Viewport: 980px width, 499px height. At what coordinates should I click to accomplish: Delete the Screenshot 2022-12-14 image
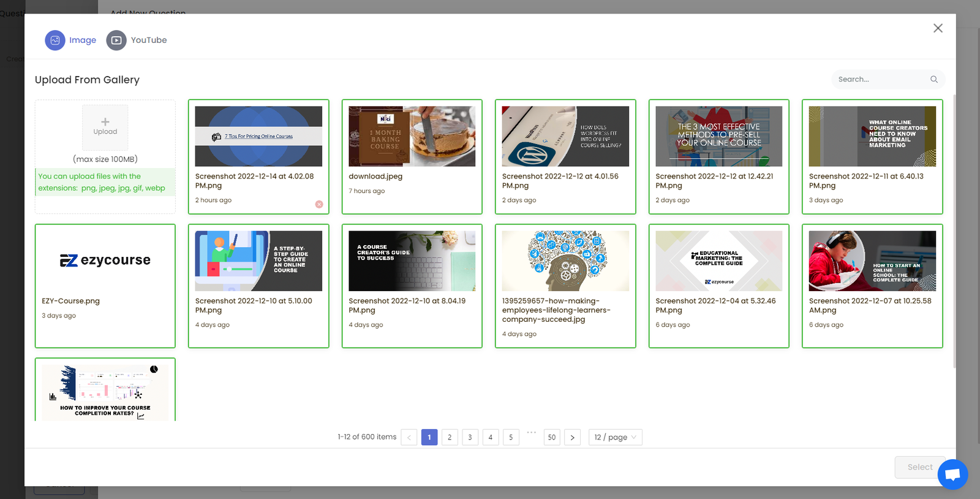319,204
